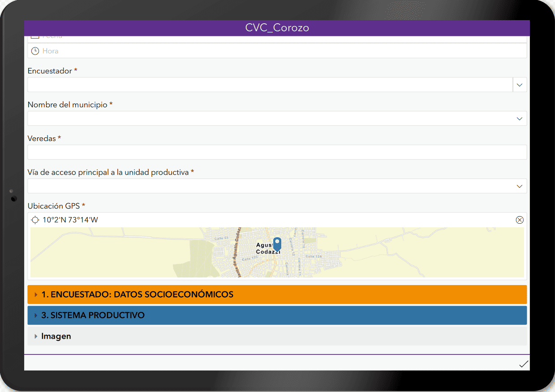Click the Calle 12A street label on map
Viewport: 555px width, 392px height.
pos(313,256)
